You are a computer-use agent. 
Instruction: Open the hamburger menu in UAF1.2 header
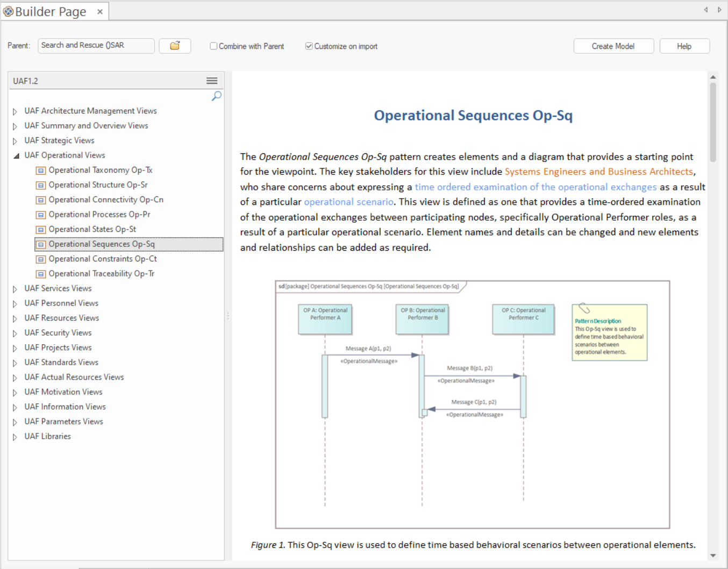tap(212, 81)
